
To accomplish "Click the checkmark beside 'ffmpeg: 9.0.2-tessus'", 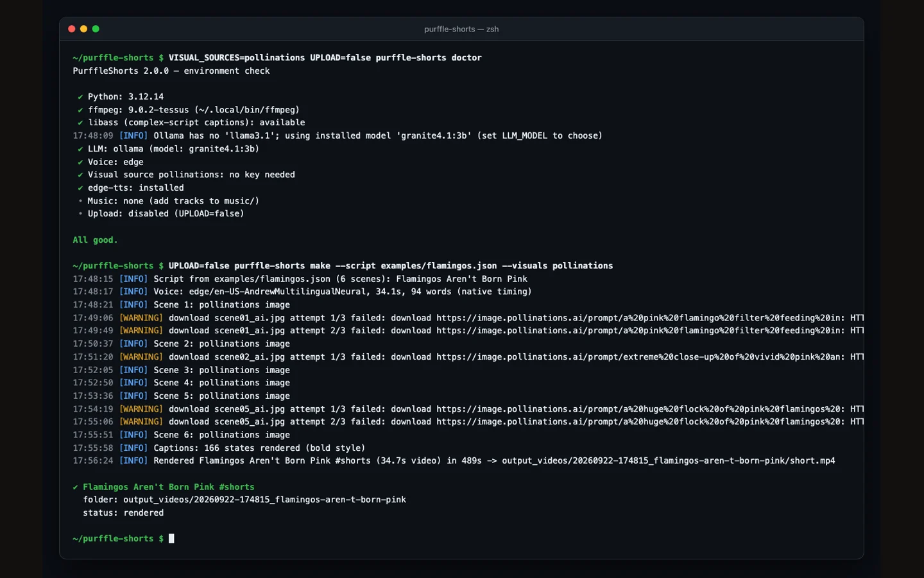I will pyautogui.click(x=80, y=110).
